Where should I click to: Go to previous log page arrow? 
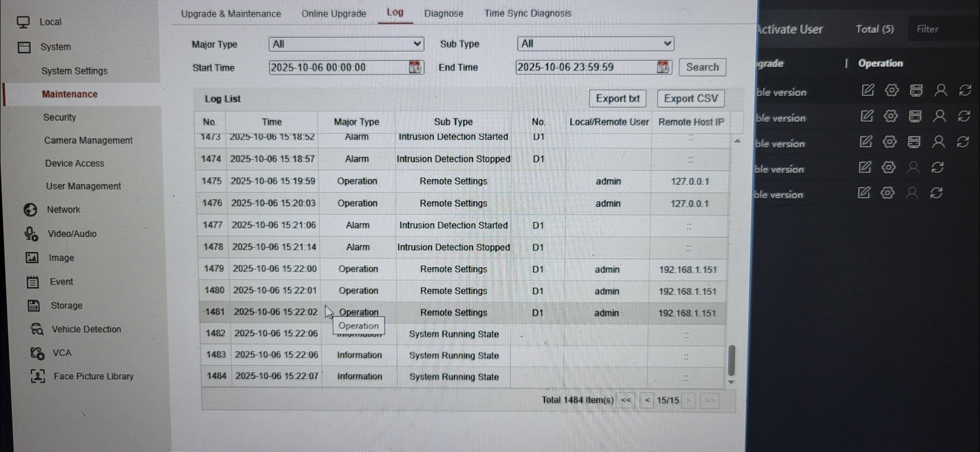point(647,400)
